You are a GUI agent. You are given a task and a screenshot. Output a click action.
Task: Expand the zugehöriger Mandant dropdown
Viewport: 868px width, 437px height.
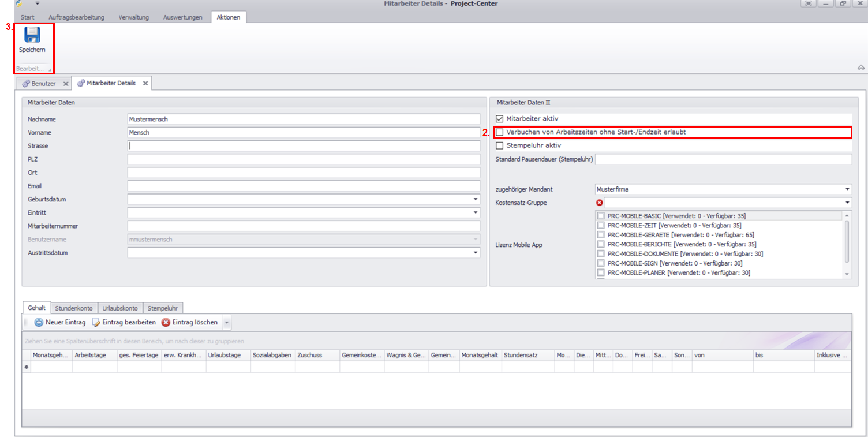(847, 189)
